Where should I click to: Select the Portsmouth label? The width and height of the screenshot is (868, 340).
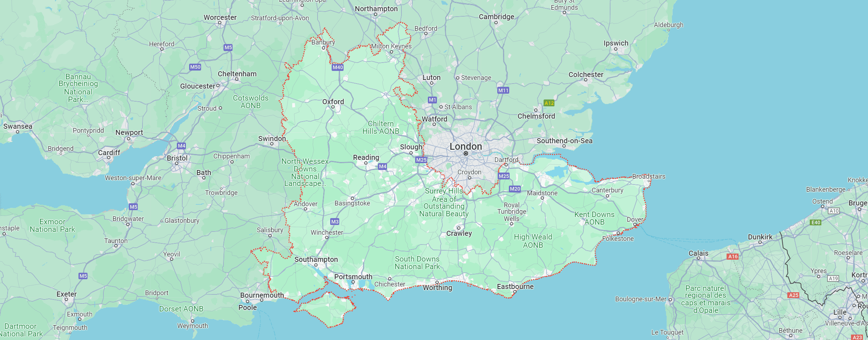[x=353, y=277]
